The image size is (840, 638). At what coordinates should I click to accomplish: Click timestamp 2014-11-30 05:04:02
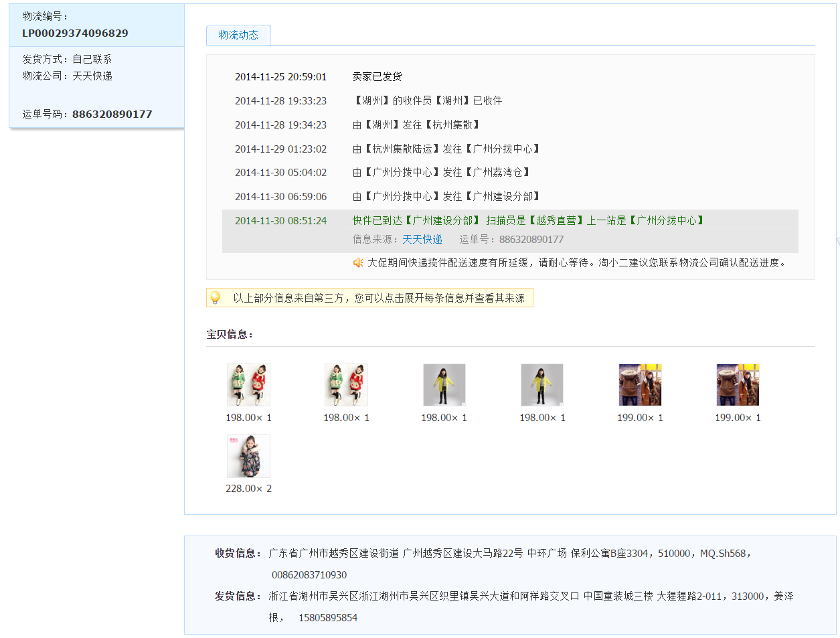point(280,172)
